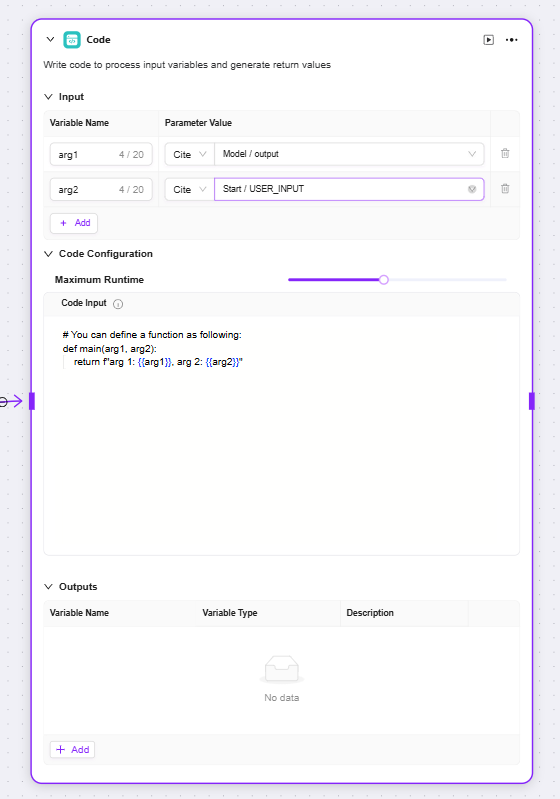Clear the Start / USER_INPUT value

(472, 189)
